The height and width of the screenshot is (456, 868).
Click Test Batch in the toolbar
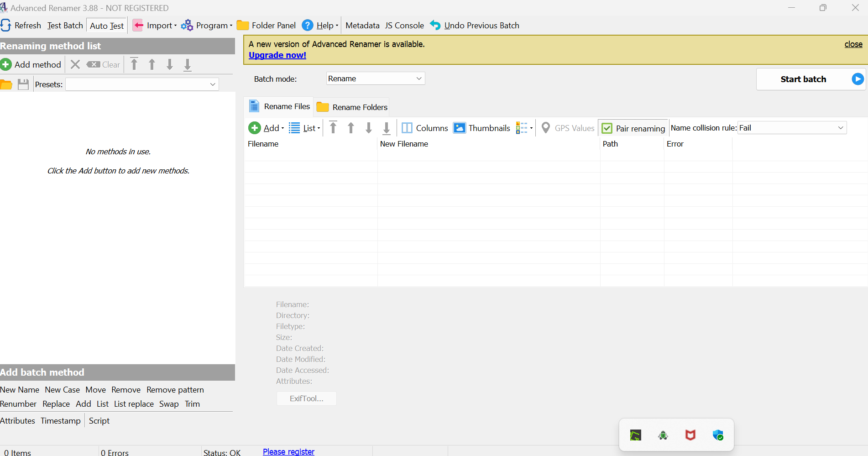65,26
